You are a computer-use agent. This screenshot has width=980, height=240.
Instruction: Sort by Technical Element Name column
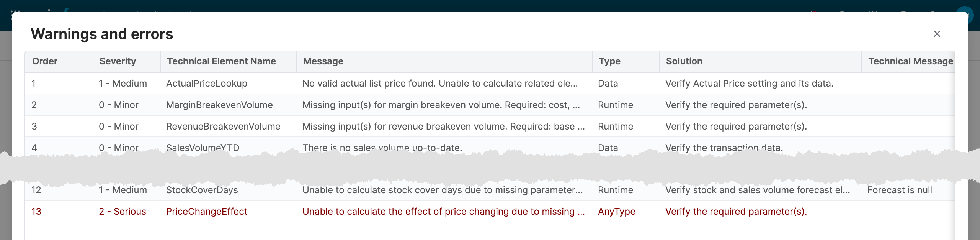pyautogui.click(x=221, y=61)
